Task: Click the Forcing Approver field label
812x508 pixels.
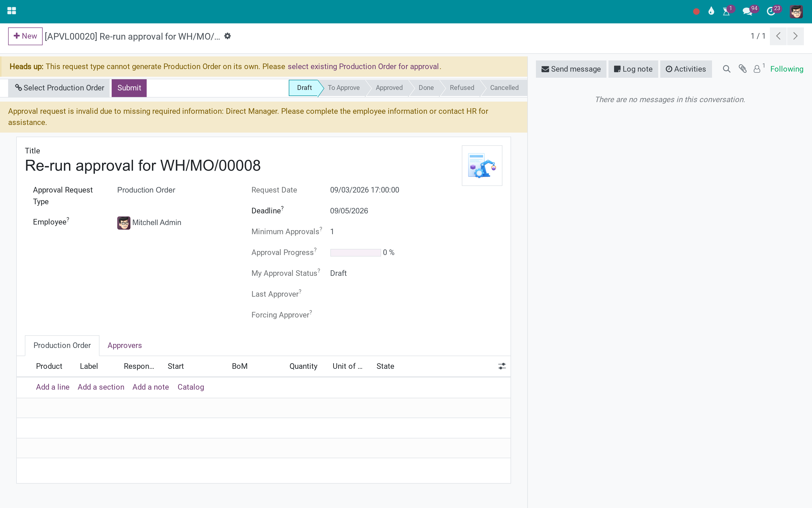Action: coord(281,315)
